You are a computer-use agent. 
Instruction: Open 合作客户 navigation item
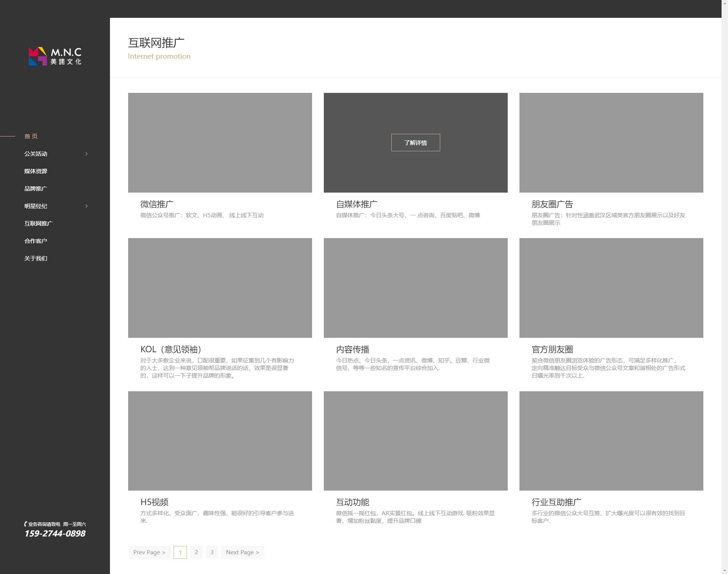[x=36, y=241]
